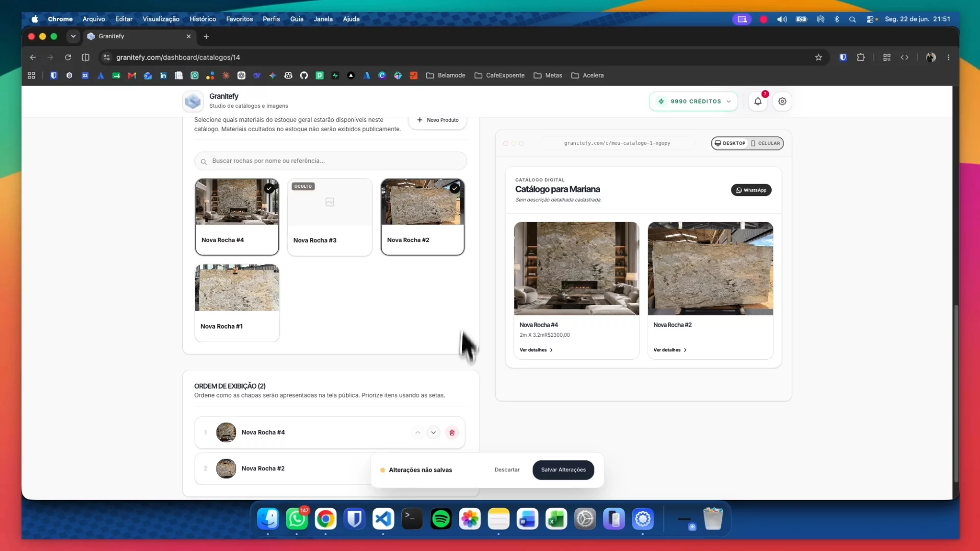Open Spotify from the Dock
Viewport: 980px width, 551px height.
441,519
